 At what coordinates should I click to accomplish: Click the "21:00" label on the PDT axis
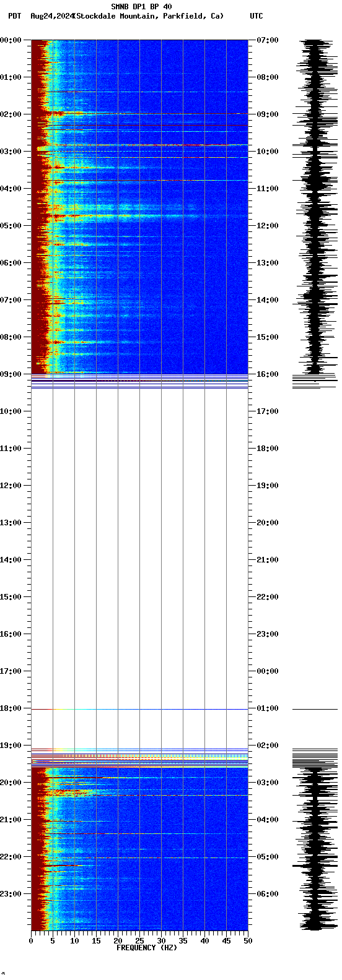(x=11, y=820)
